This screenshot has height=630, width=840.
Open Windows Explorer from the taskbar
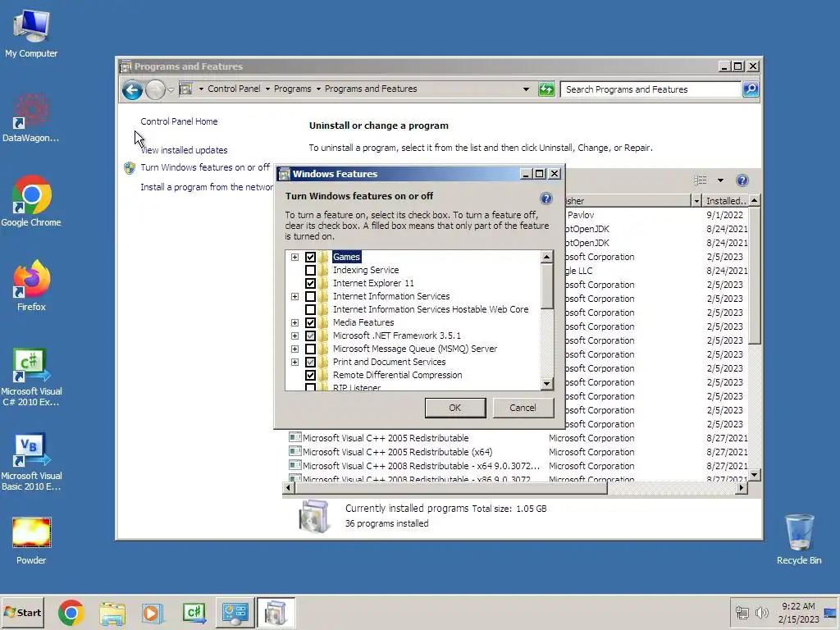[x=112, y=613]
